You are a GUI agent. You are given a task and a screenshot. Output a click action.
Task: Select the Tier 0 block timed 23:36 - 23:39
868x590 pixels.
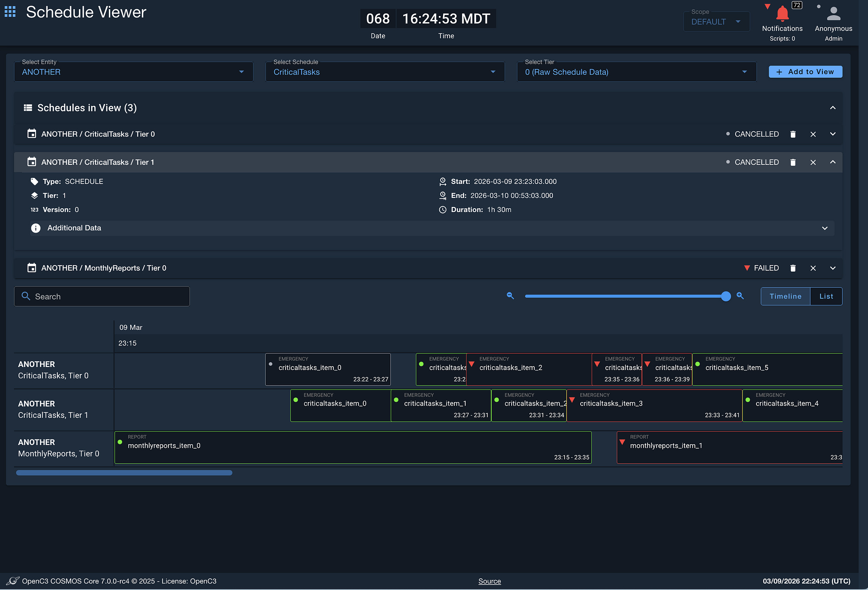[x=667, y=370]
